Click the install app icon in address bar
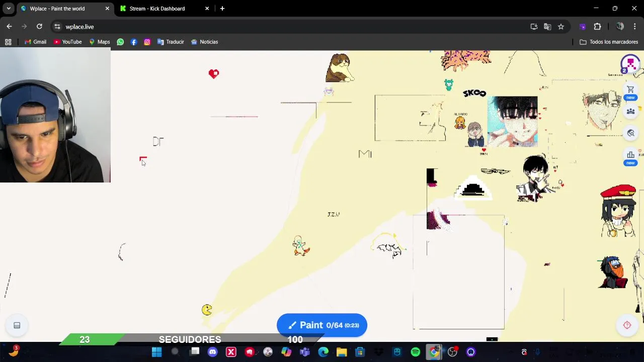The height and width of the screenshot is (362, 644). (x=534, y=27)
